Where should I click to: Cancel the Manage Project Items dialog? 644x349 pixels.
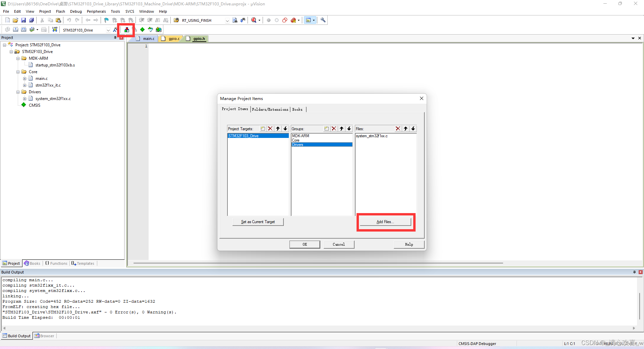[x=339, y=244]
